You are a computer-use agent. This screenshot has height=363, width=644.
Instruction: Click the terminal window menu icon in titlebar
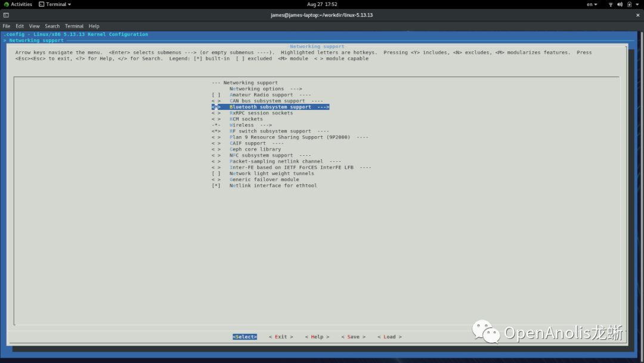point(6,15)
